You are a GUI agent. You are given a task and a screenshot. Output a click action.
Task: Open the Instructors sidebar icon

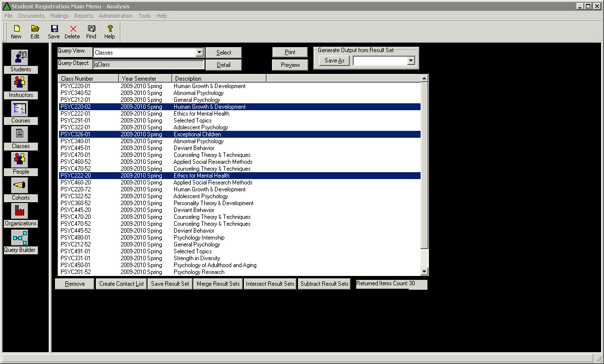[x=21, y=83]
